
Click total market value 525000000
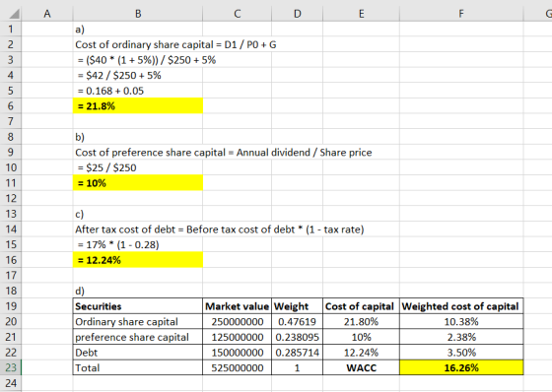coord(238,367)
